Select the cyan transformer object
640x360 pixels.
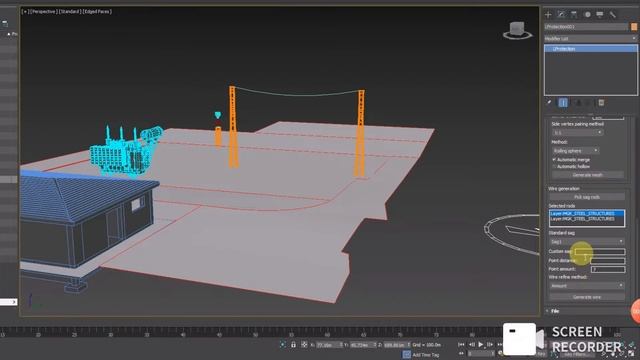[x=126, y=151]
